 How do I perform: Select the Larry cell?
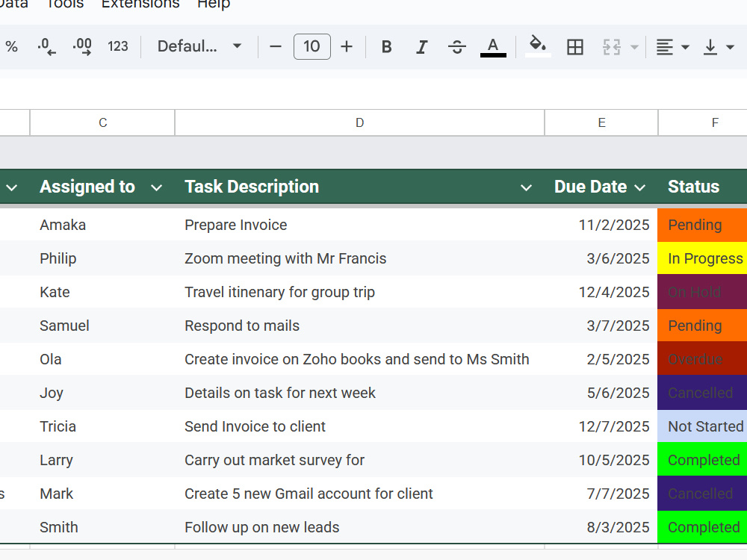tap(102, 460)
